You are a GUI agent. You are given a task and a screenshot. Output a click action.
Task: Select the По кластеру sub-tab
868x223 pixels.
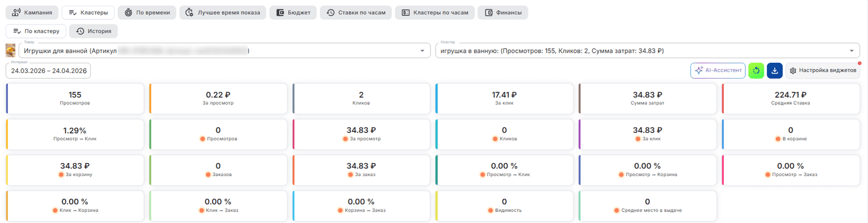(36, 31)
